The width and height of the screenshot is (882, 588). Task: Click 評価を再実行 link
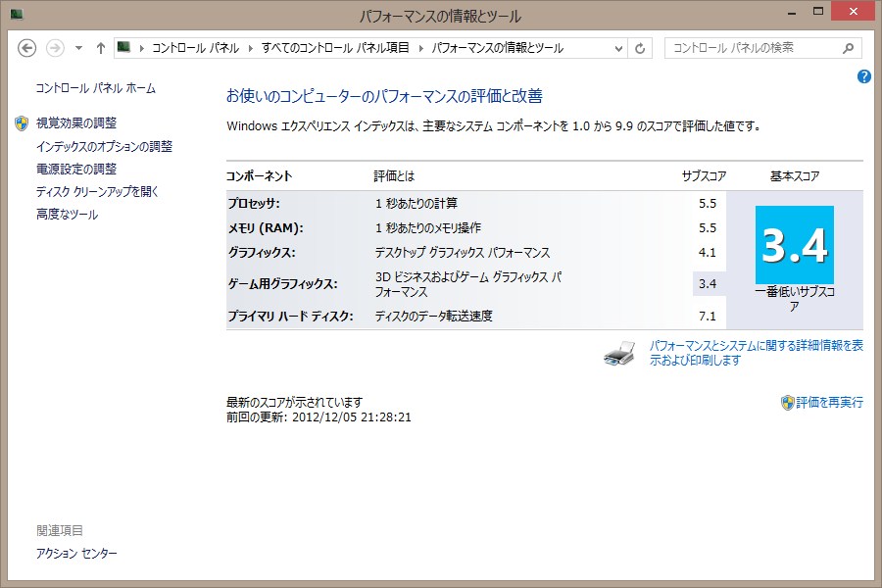829,403
